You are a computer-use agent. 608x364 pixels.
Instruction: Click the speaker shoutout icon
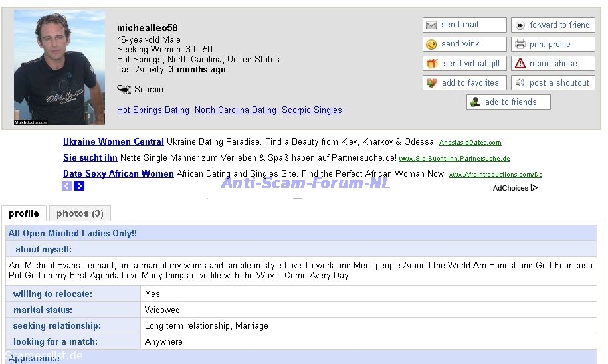[x=520, y=83]
